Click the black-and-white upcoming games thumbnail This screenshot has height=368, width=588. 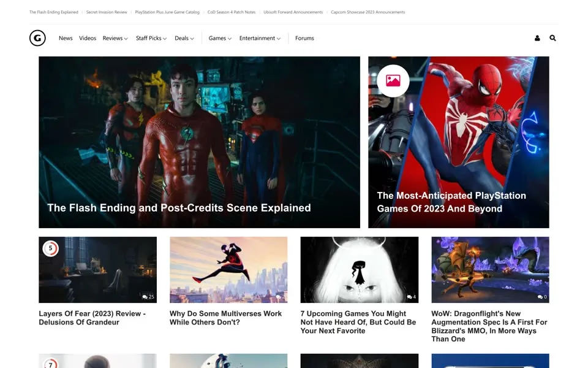(360, 270)
